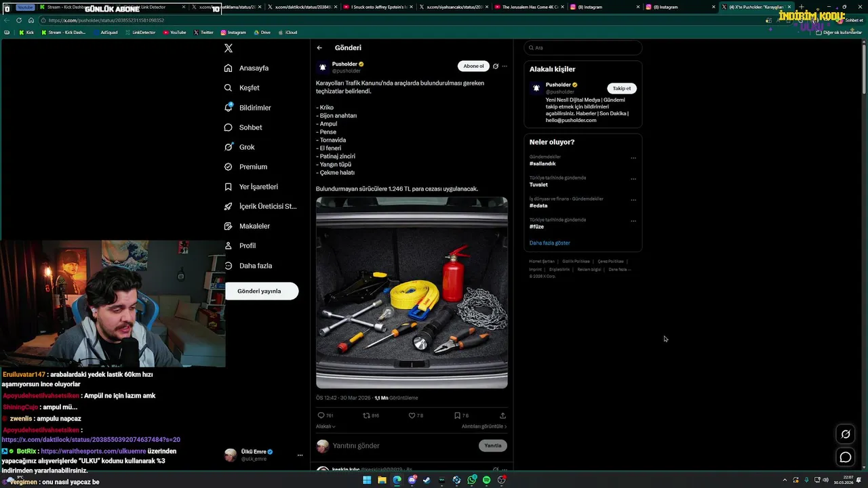Open Instagram bookmark in bookmarks bar

[x=233, y=33]
